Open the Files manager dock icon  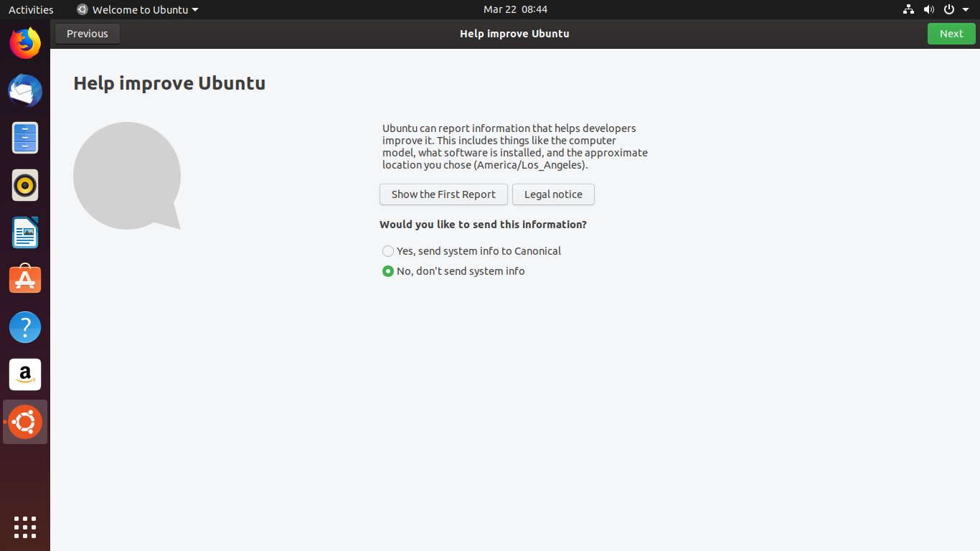click(25, 138)
